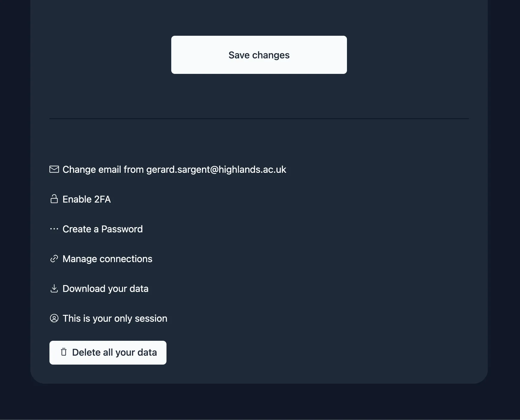Click the Save changes button
This screenshot has height=420, width=520.
[x=259, y=55]
